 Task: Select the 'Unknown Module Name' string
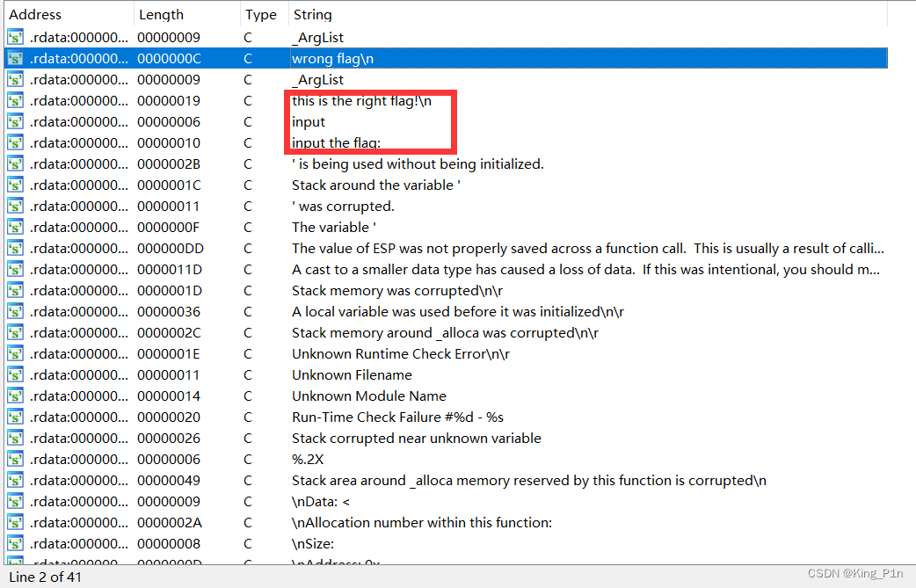point(368,396)
